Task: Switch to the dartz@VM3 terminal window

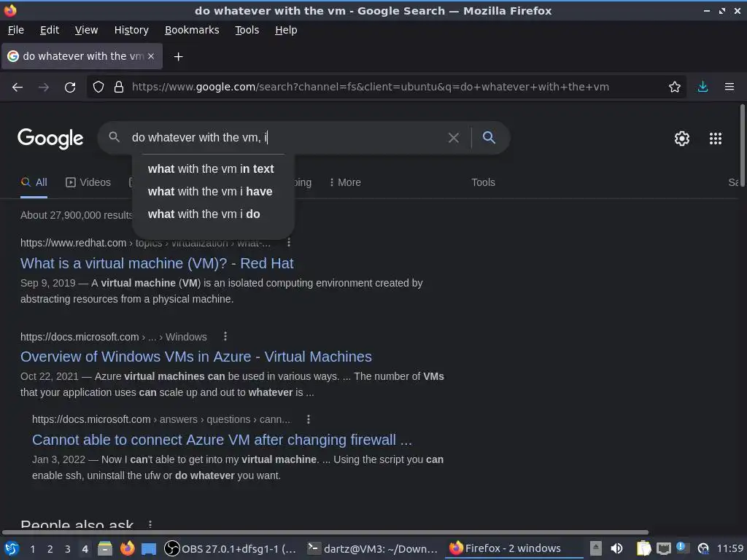Action: [371, 548]
